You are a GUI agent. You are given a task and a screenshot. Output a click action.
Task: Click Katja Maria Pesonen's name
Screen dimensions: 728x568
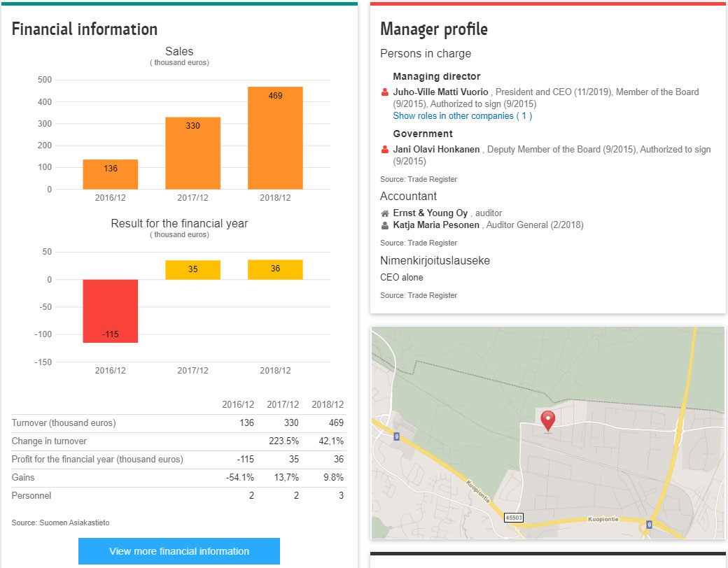coord(436,226)
